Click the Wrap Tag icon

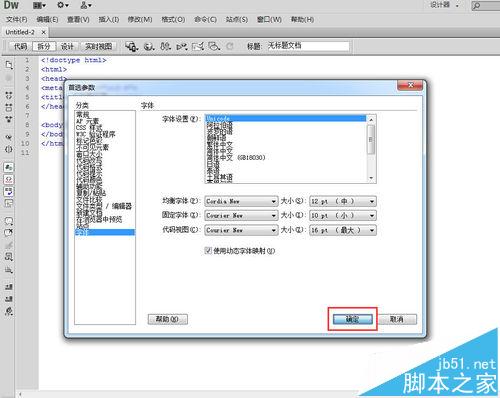(x=9, y=245)
